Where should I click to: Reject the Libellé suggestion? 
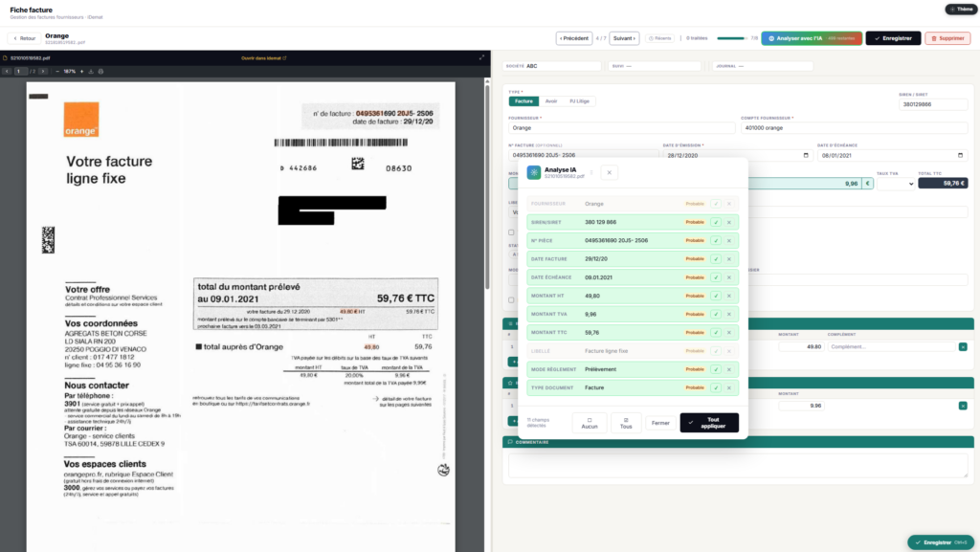[x=728, y=351]
